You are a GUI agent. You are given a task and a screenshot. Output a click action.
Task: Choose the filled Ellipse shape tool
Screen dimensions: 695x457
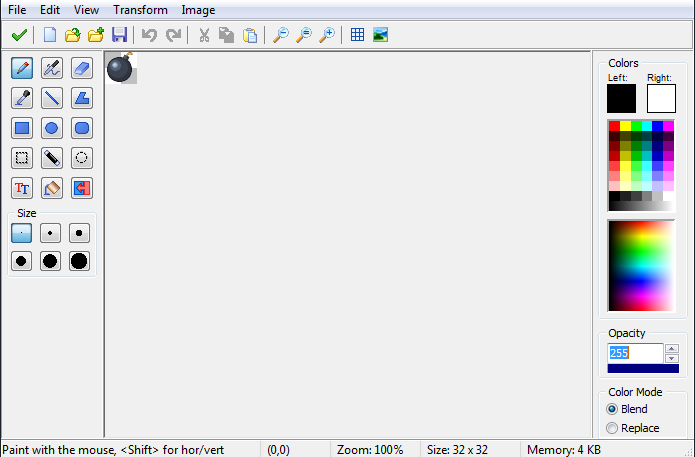tap(52, 128)
